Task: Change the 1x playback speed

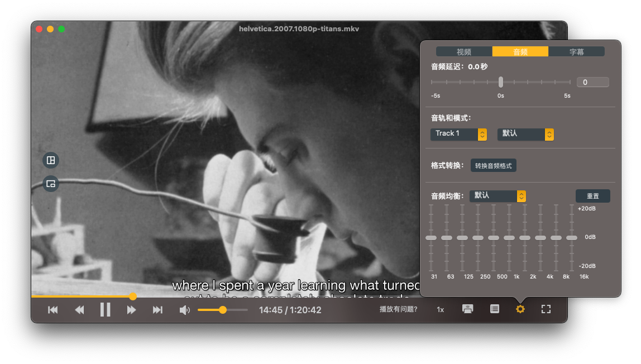Action: pos(441,310)
